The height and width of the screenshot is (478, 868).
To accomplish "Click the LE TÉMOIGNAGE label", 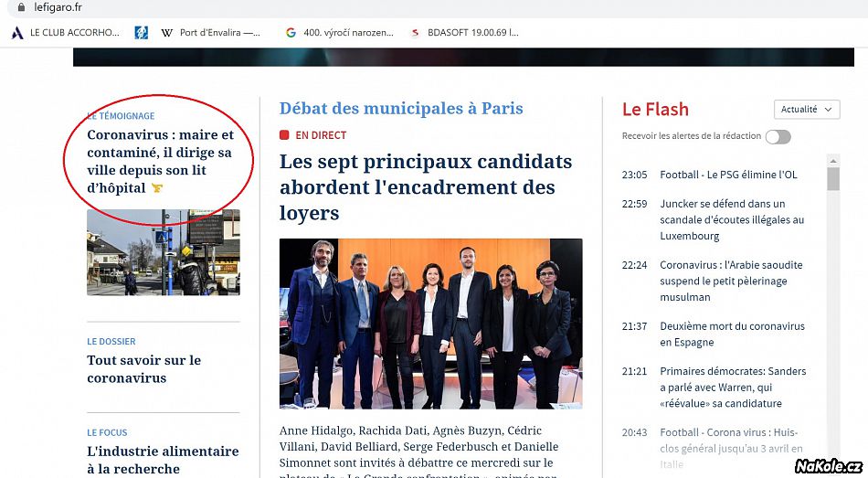I will pos(121,116).
